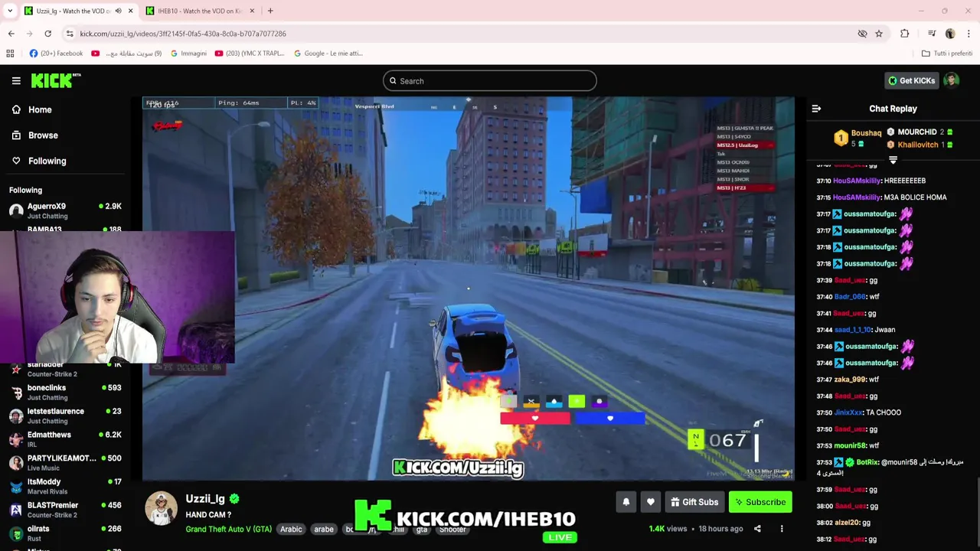Open Chrome three-dot menu

pyautogui.click(x=969, y=34)
